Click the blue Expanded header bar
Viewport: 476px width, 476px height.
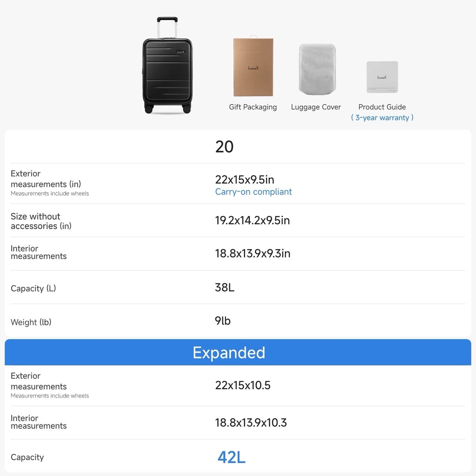click(x=238, y=352)
